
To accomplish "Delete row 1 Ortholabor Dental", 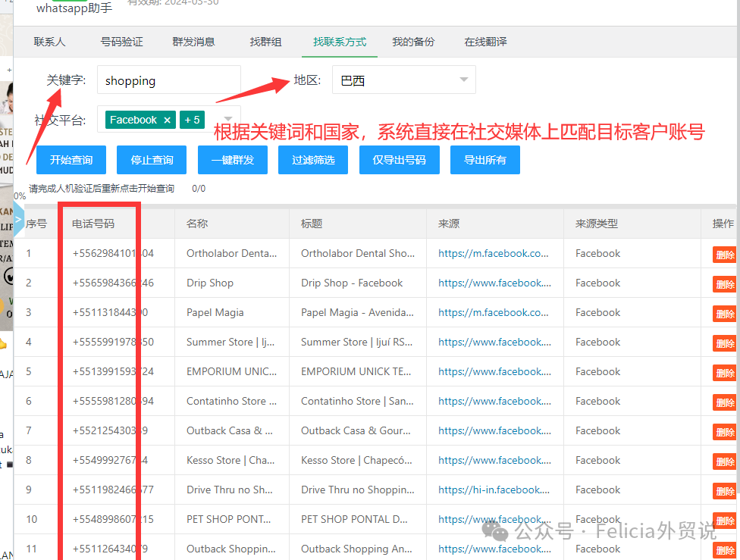I will point(725,255).
